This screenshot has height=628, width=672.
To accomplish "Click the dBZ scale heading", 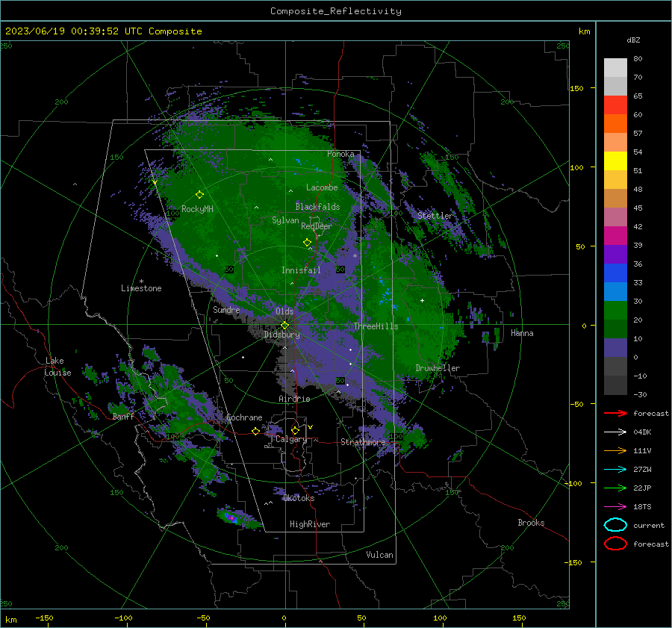I will [x=633, y=40].
